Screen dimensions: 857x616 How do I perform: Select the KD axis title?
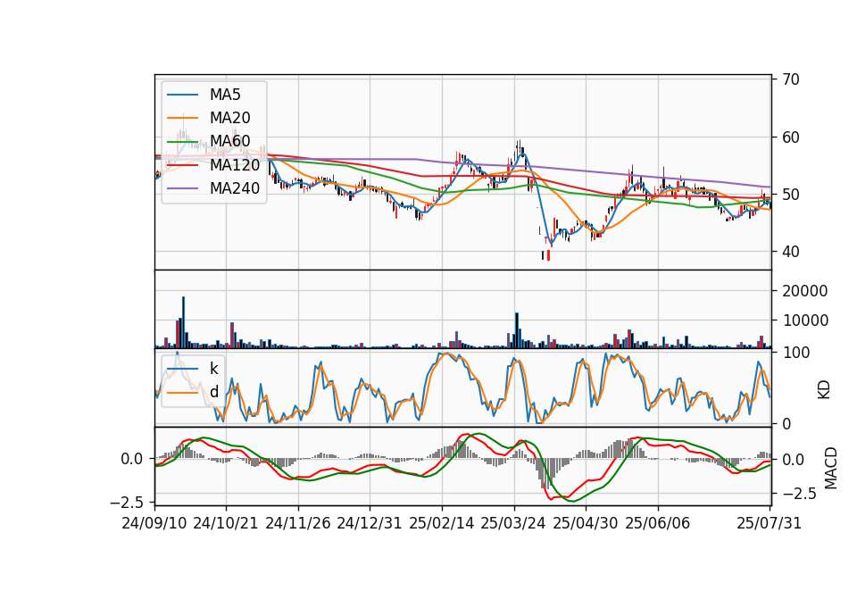click(823, 390)
